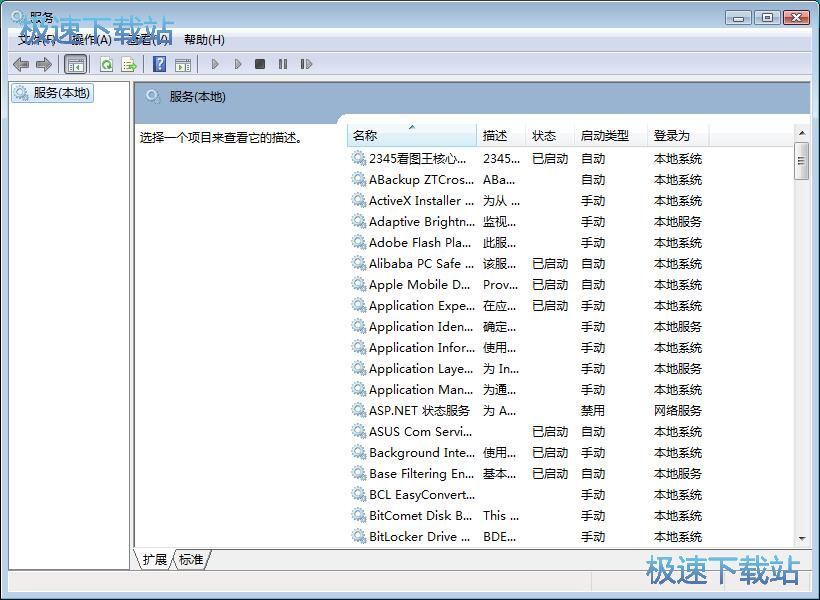
Task: Select the Adaptive Brightn service icon
Action: pos(358,221)
